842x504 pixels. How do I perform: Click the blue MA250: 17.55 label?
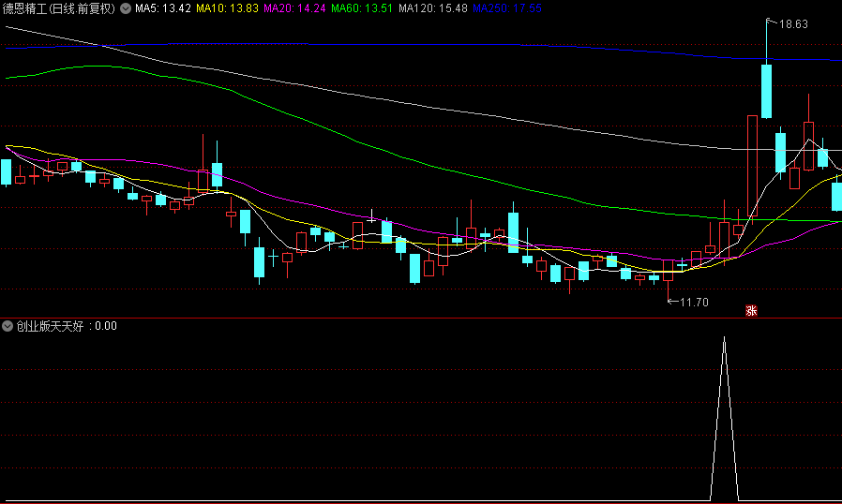click(x=507, y=8)
